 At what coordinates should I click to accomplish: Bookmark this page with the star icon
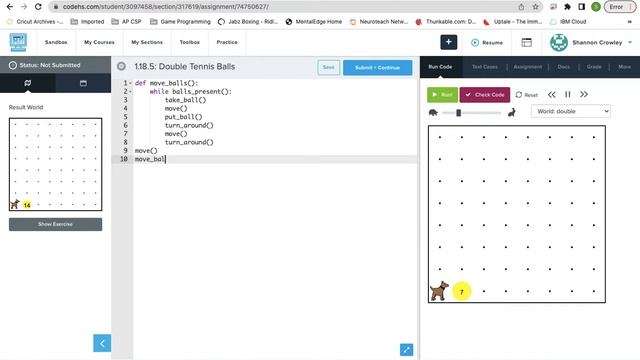(535, 7)
